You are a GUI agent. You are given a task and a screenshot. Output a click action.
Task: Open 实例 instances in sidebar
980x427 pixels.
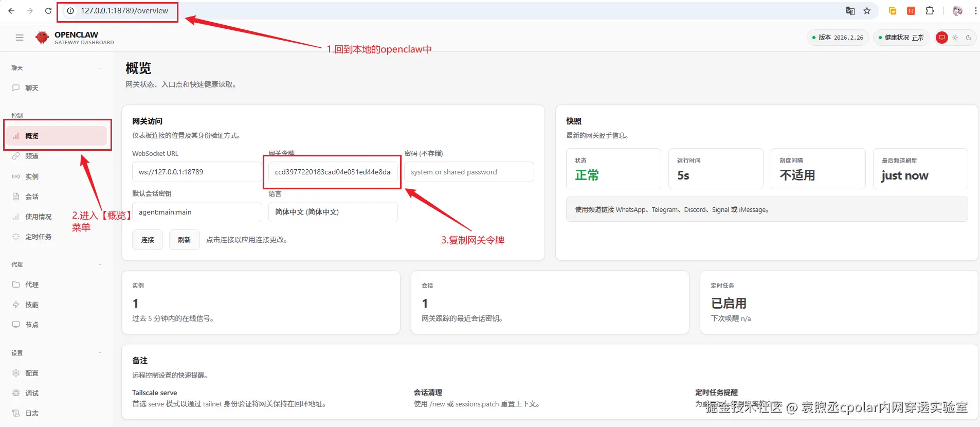[57, 176]
